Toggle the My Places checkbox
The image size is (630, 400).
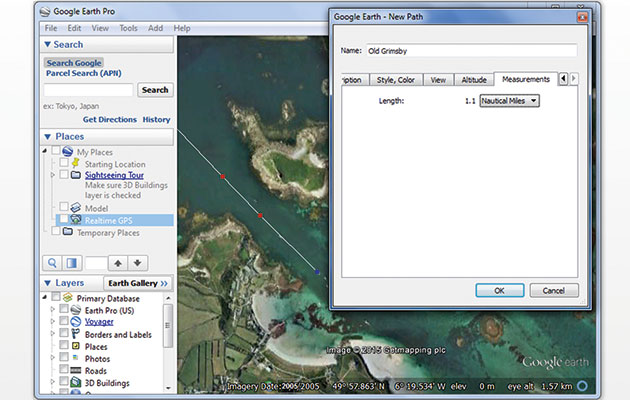click(x=56, y=151)
